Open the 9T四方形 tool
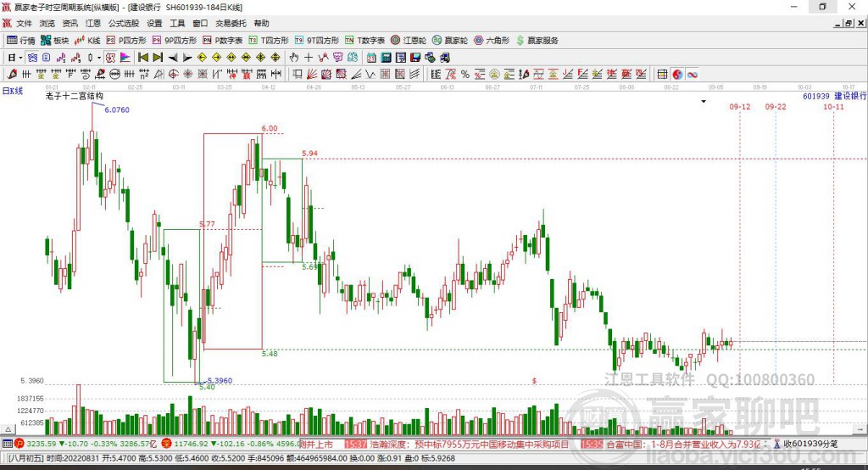 click(317, 41)
